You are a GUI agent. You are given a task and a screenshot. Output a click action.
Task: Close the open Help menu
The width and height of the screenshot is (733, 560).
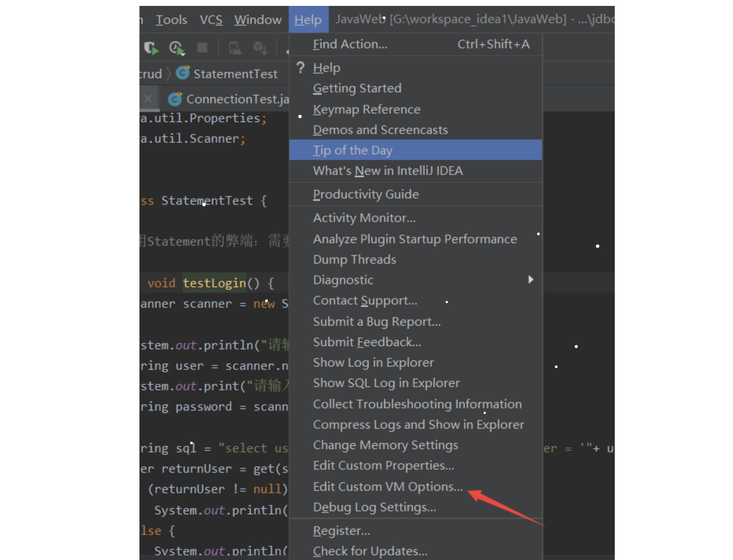308,19
